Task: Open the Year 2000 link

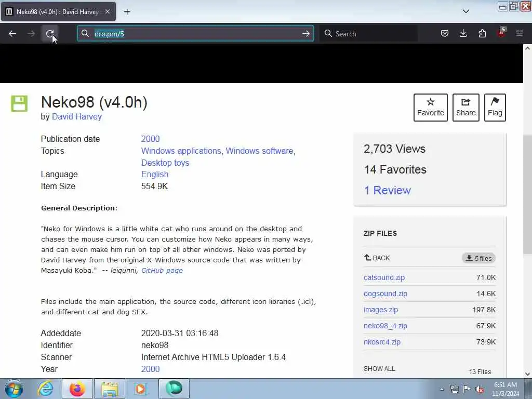Action: [150, 369]
